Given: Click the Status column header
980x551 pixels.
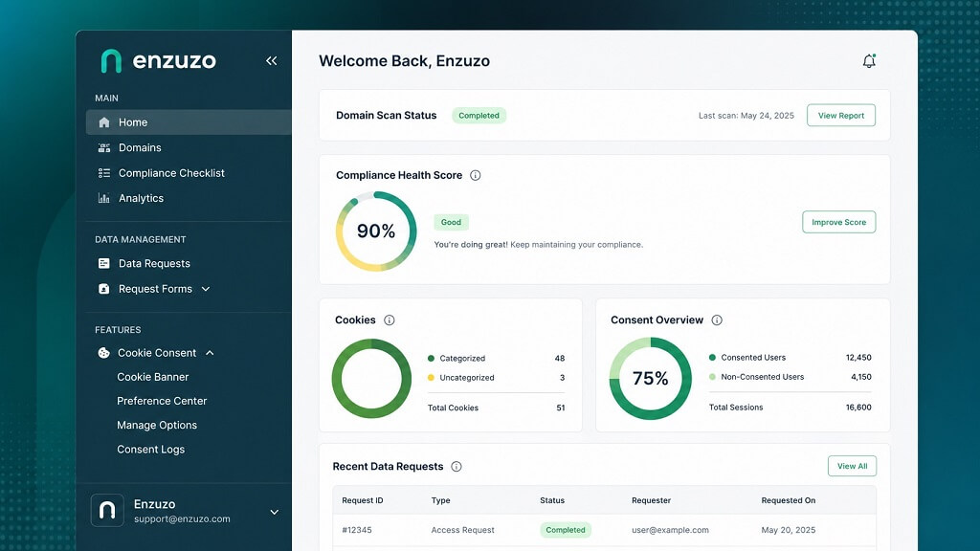Looking at the screenshot, I should 552,501.
